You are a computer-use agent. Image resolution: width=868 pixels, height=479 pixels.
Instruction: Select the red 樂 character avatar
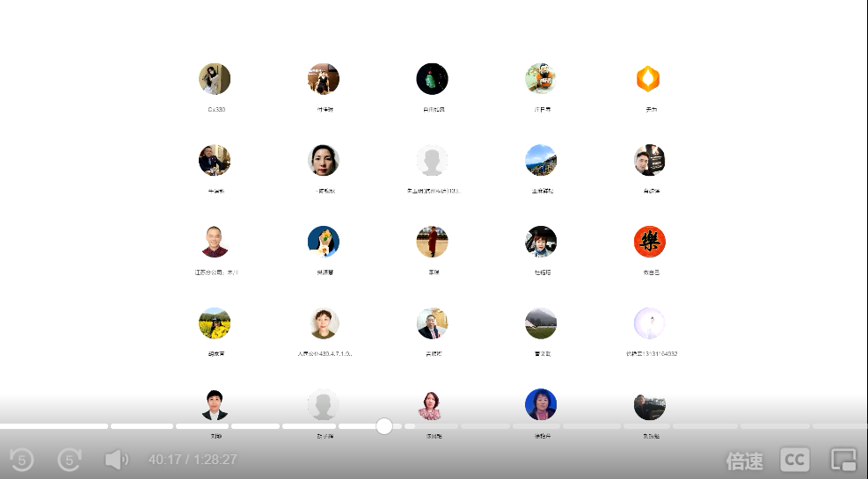coord(649,242)
